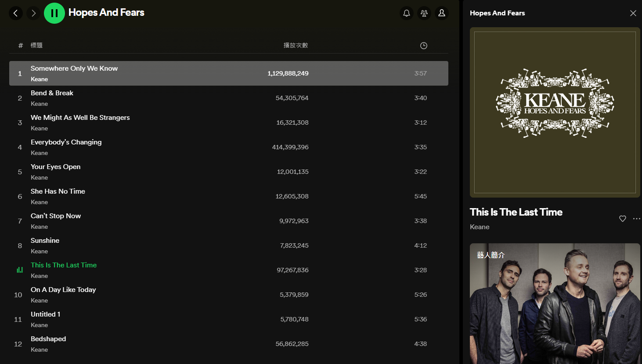The image size is (642, 364).
Task: Click the Hopes And Fears album title heading
Action: 106,13
